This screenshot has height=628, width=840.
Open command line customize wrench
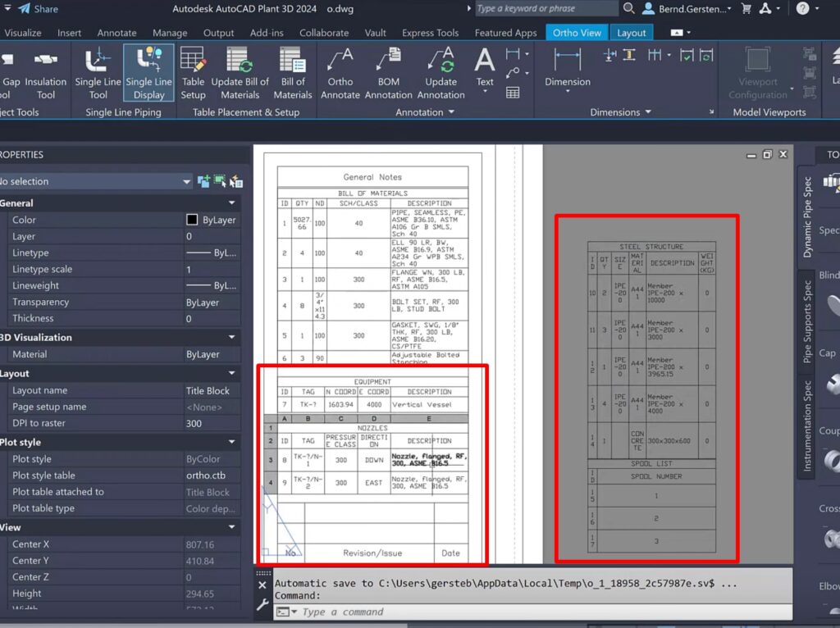coord(262,605)
